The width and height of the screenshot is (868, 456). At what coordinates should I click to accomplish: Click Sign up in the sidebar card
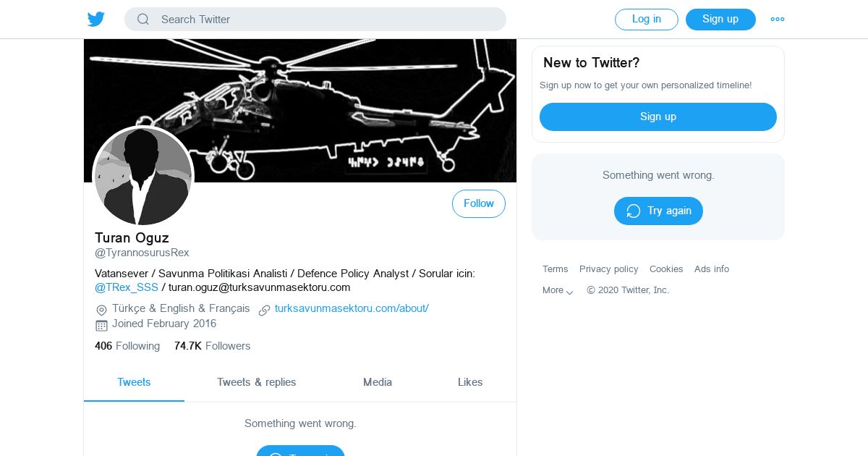coord(658,117)
